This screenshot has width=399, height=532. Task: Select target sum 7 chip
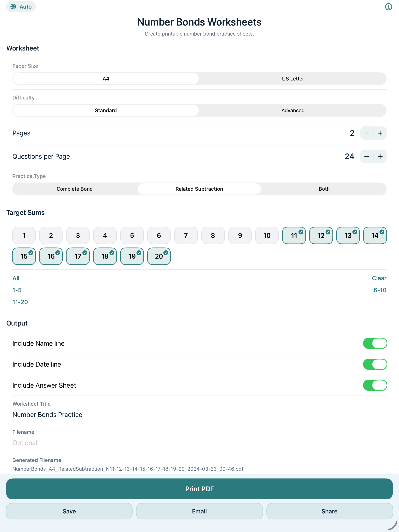pos(186,235)
